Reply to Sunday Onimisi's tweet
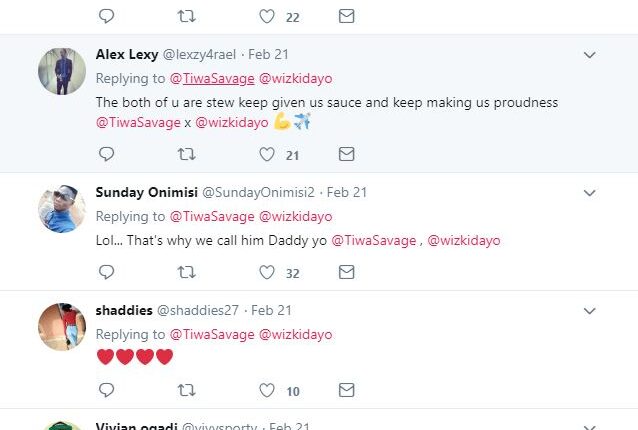This screenshot has height=430, width=638. (x=107, y=271)
